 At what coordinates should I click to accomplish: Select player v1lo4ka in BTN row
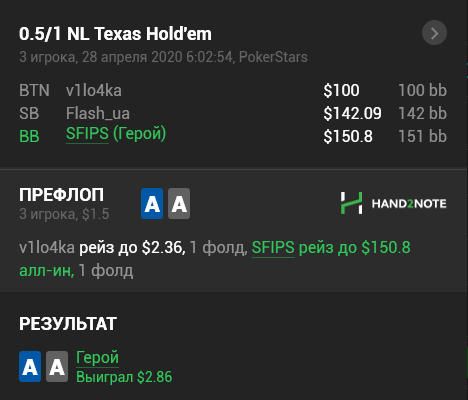point(94,91)
